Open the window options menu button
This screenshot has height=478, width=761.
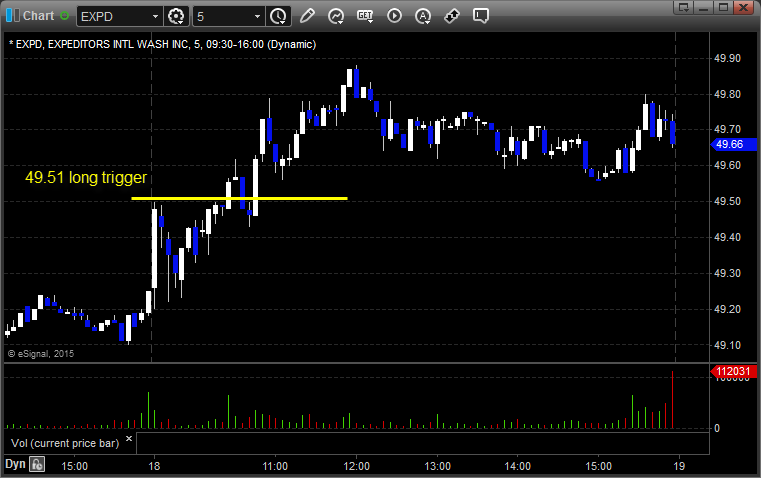click(684, 7)
